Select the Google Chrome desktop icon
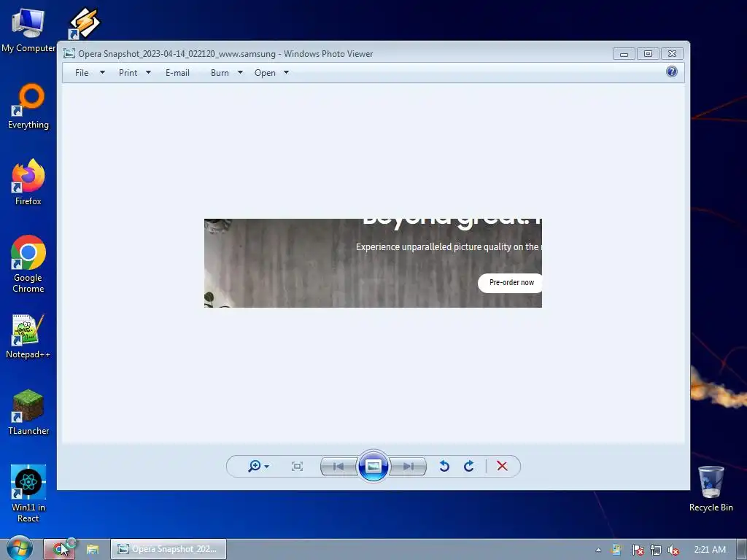This screenshot has width=747, height=560. 28,264
